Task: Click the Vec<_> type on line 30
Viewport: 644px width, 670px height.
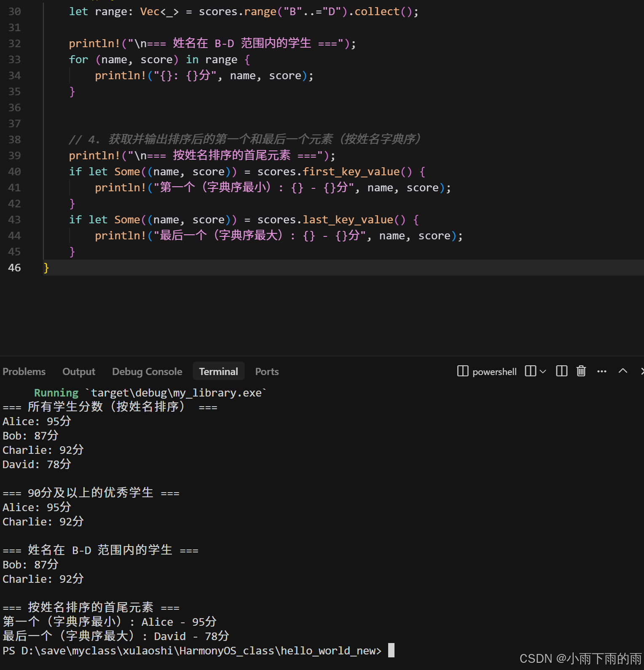Action: click(159, 11)
